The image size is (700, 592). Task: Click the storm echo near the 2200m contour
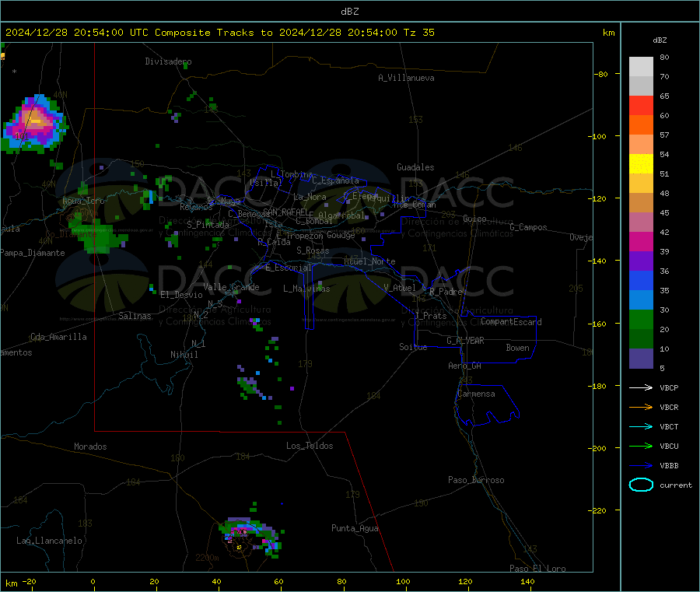click(250, 535)
